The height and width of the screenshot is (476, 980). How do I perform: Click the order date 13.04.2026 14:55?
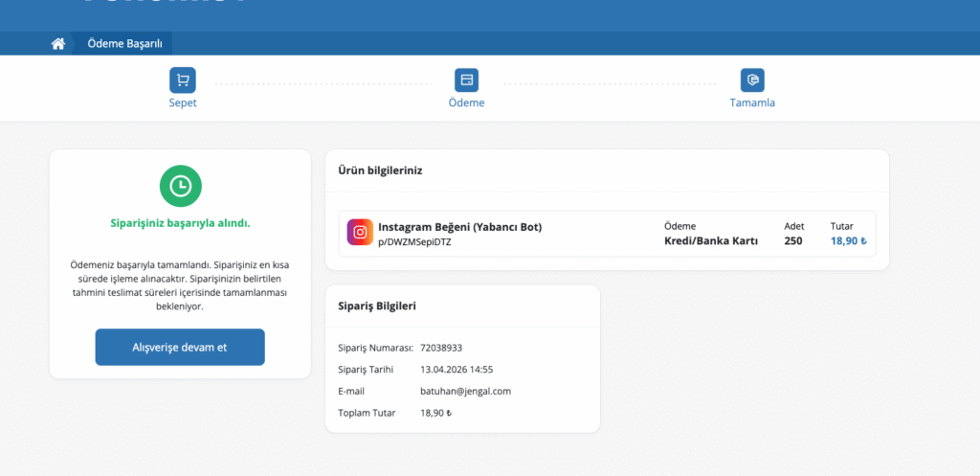point(457,370)
